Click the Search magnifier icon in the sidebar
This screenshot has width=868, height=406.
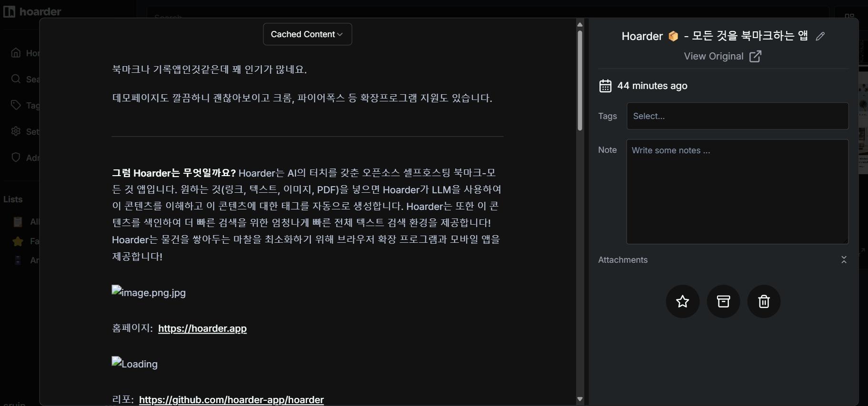click(x=16, y=79)
